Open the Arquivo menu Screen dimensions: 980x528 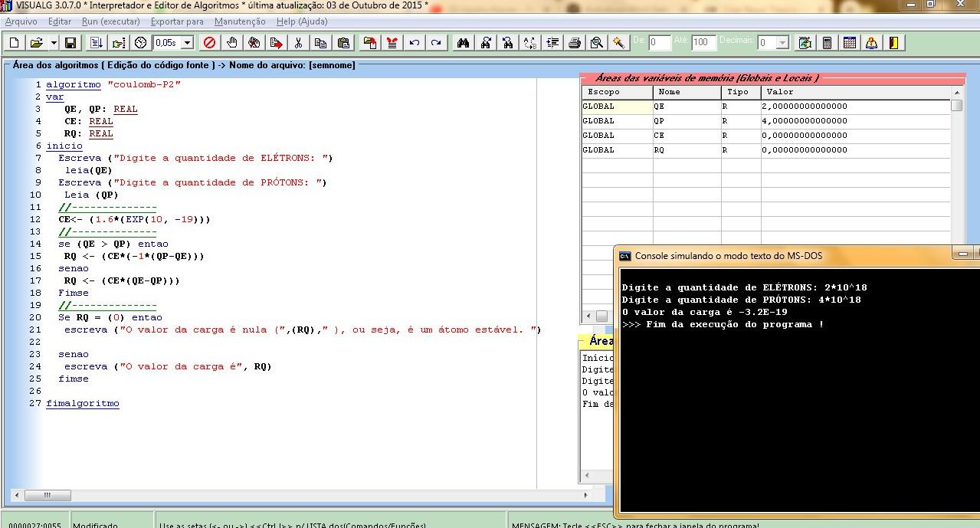(x=21, y=21)
